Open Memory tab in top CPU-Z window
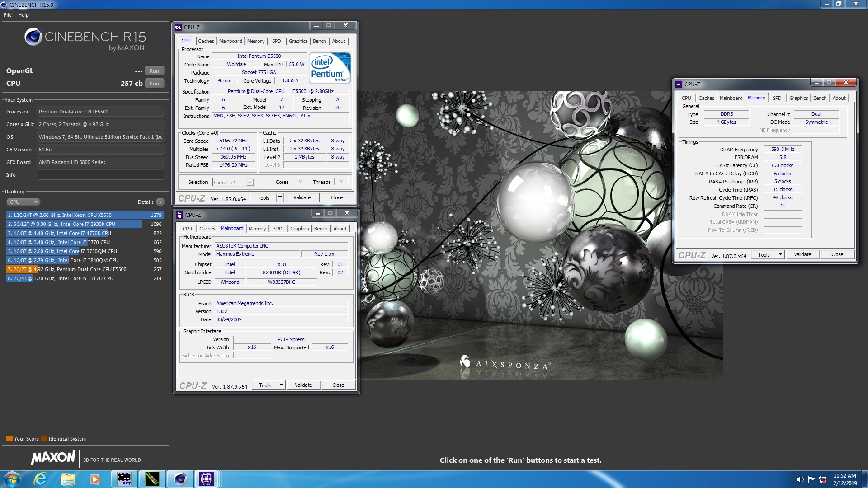Viewport: 868px width, 488px height. [256, 41]
